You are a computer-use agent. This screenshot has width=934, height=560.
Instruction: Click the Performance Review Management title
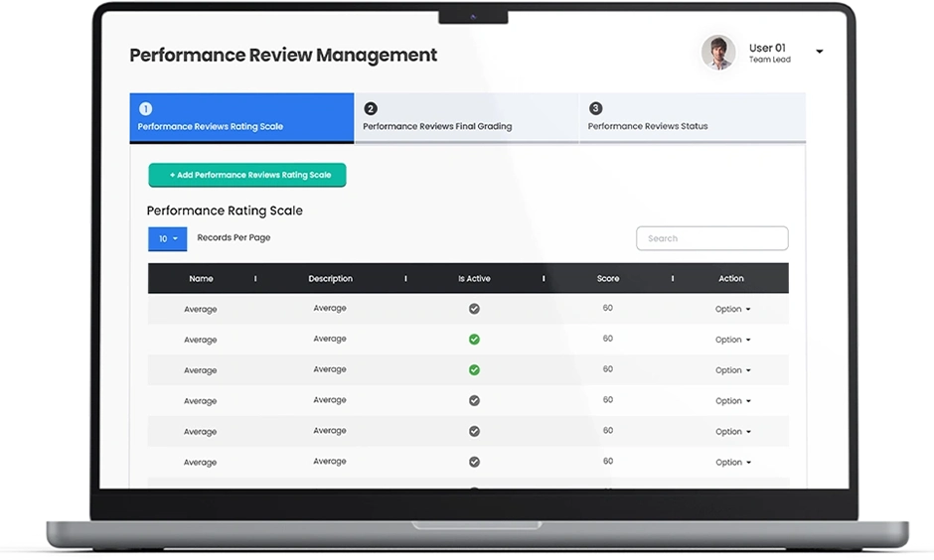point(283,55)
